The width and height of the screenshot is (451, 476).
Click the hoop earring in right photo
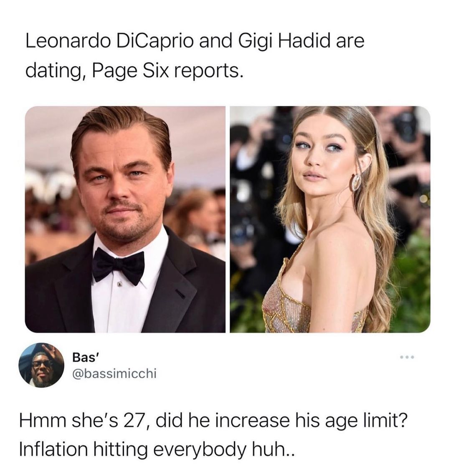pyautogui.click(x=355, y=182)
